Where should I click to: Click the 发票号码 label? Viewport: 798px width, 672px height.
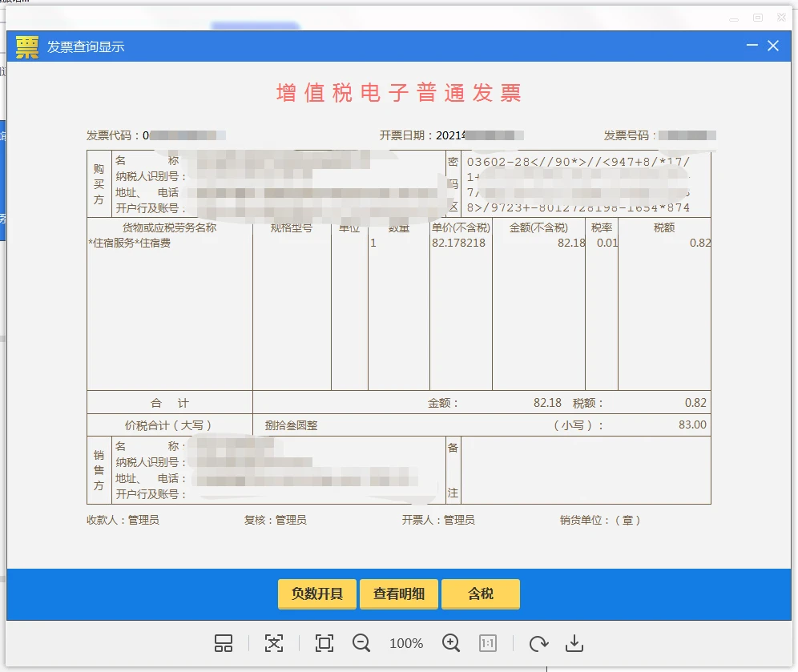tap(629, 135)
